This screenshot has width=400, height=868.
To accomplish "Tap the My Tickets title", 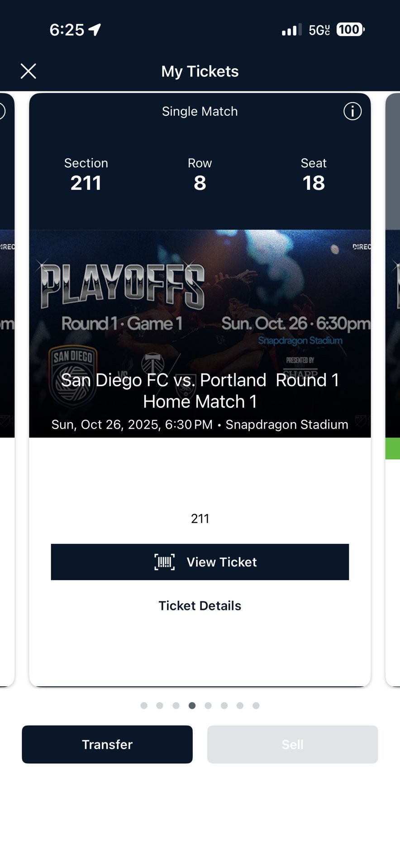I will 200,71.
